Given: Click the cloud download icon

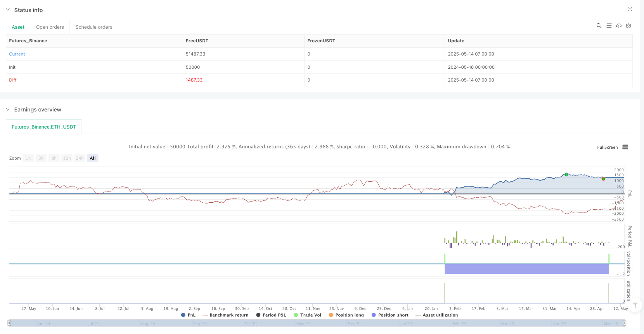Looking at the screenshot, I should point(619,26).
